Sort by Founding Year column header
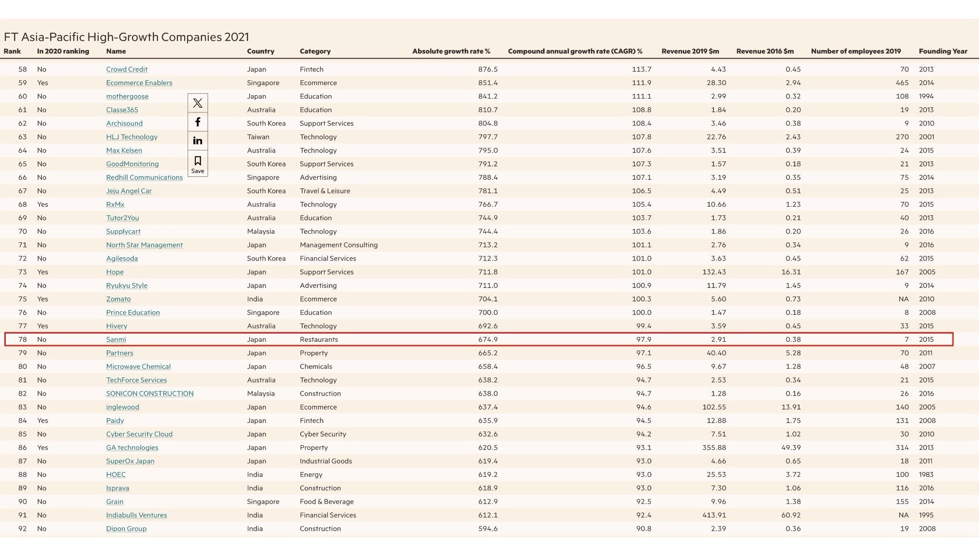Image resolution: width=979 pixels, height=560 pixels. coord(942,51)
